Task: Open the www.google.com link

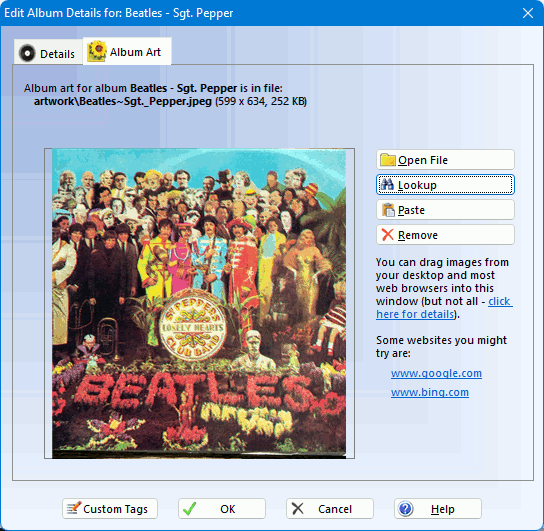Action: 436,373
